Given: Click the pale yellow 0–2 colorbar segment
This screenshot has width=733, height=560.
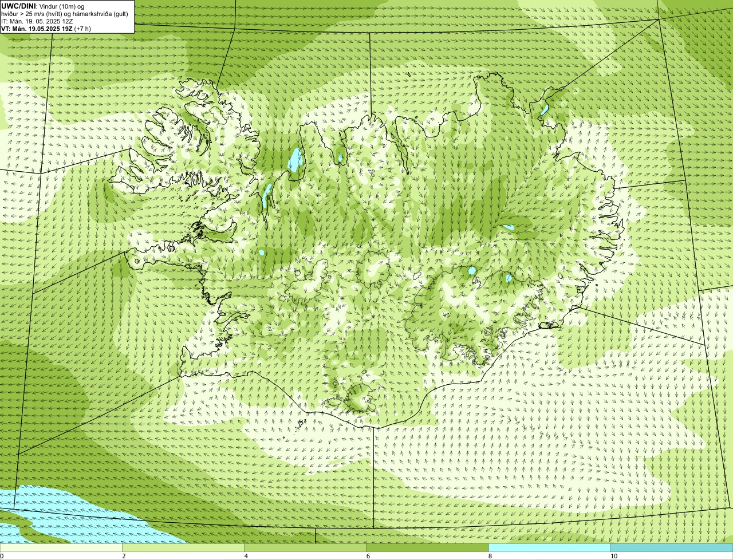Looking at the screenshot, I should tap(61, 548).
